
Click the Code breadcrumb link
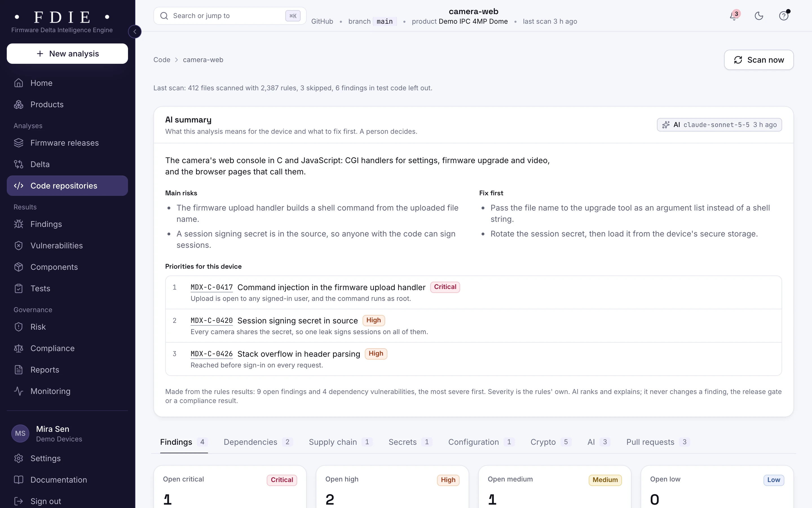[x=162, y=60]
